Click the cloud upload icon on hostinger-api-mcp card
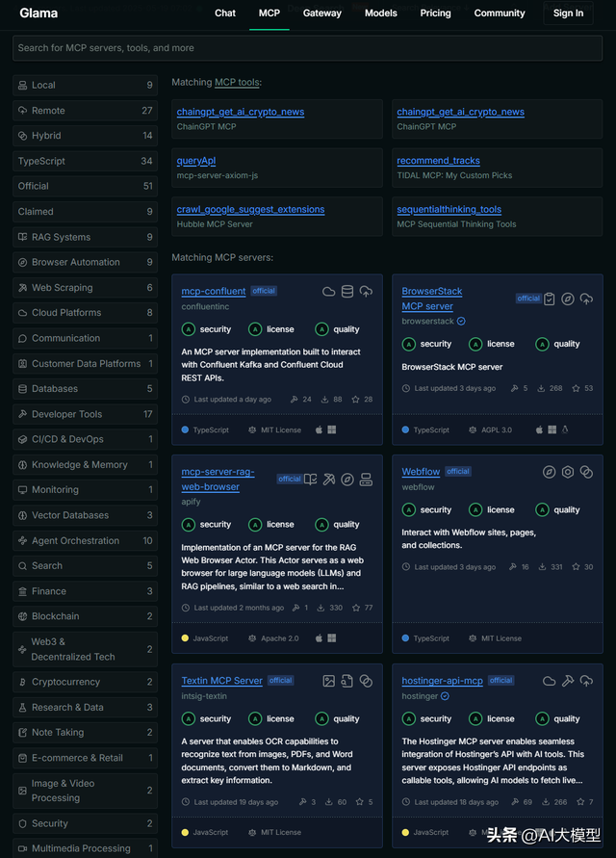Screen dimensions: 616x858 pyautogui.click(x=586, y=681)
